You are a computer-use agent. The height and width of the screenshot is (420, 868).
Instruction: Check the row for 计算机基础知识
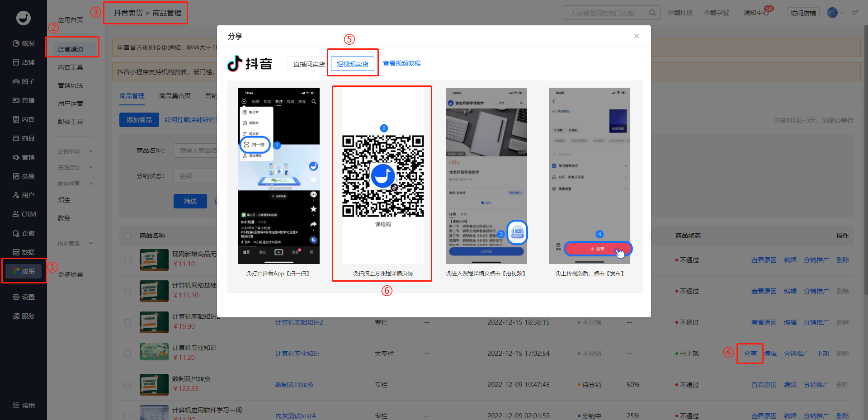click(x=127, y=322)
